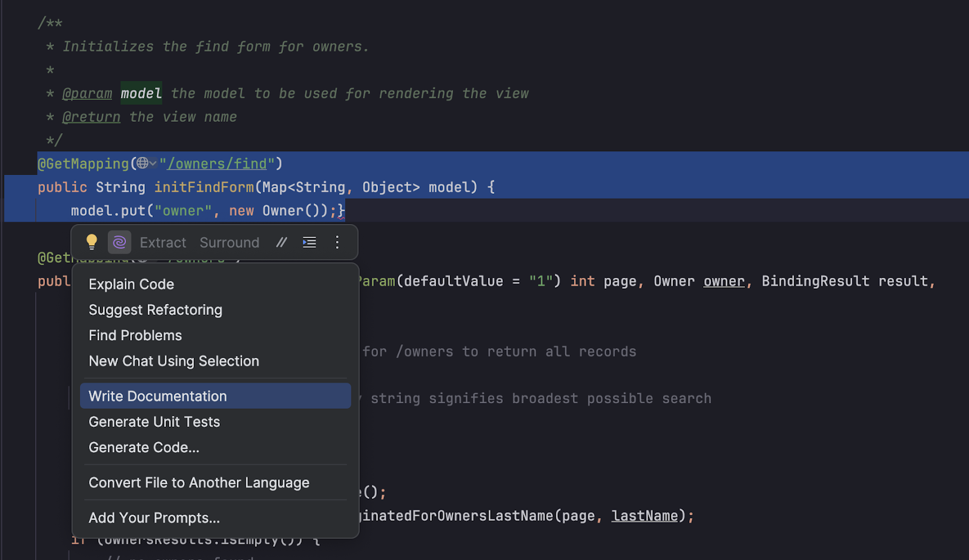Click Surround in the floating toolbar
The height and width of the screenshot is (560, 969).
[x=230, y=243]
